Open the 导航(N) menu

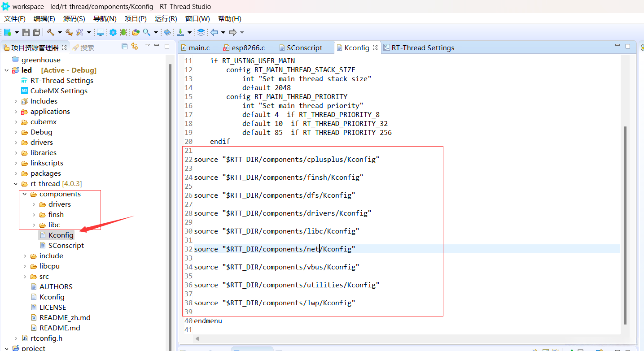(105, 18)
